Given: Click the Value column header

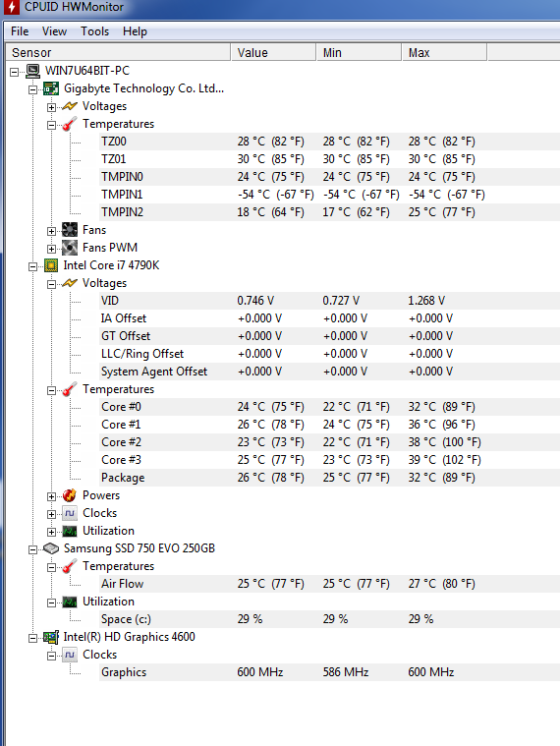Looking at the screenshot, I should [273, 52].
